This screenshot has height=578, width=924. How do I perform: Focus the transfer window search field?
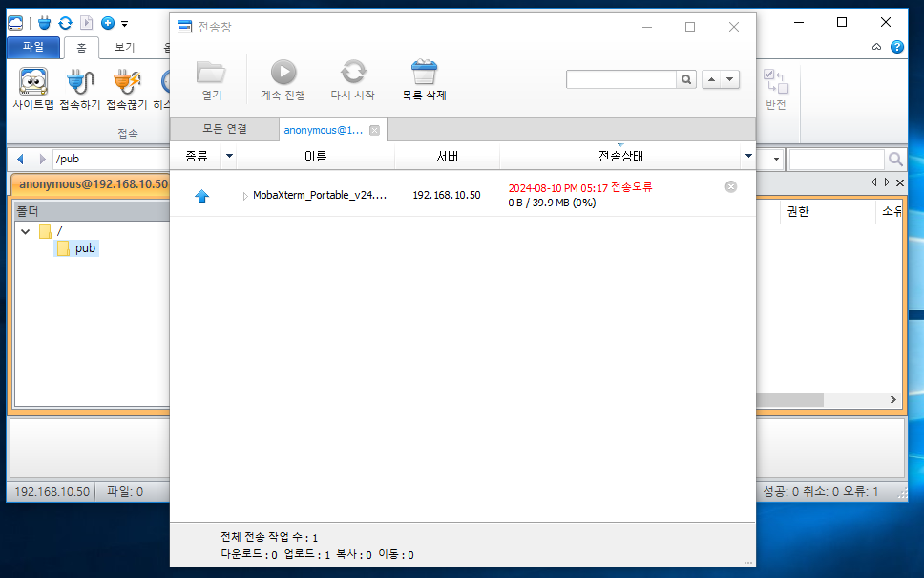tap(621, 79)
